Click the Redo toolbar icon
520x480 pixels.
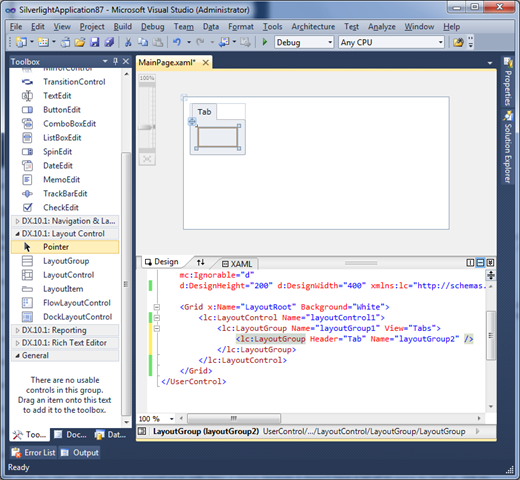(200, 42)
